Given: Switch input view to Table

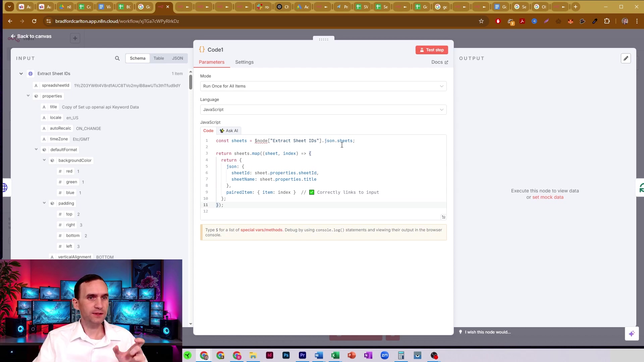Looking at the screenshot, I should [159, 58].
